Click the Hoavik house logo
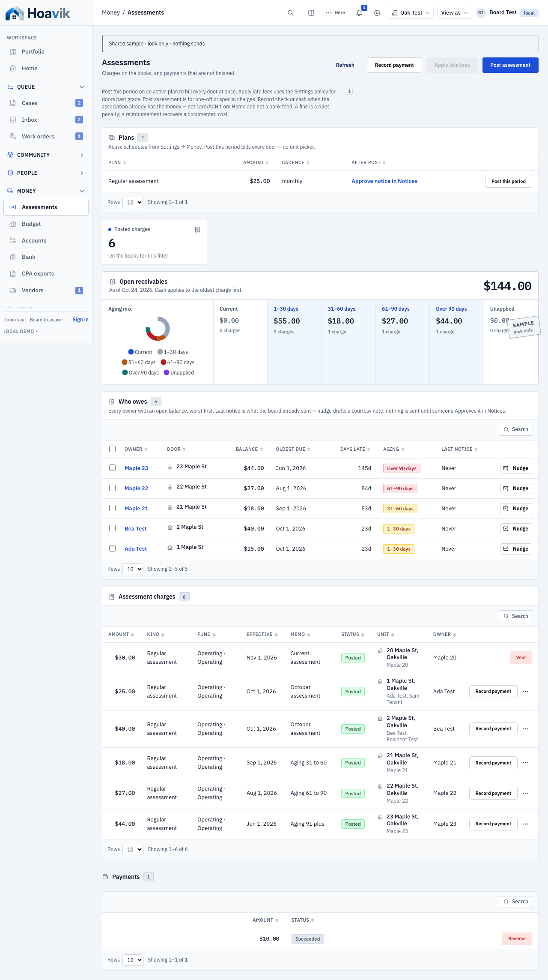This screenshot has width=548, height=980. [x=15, y=13]
